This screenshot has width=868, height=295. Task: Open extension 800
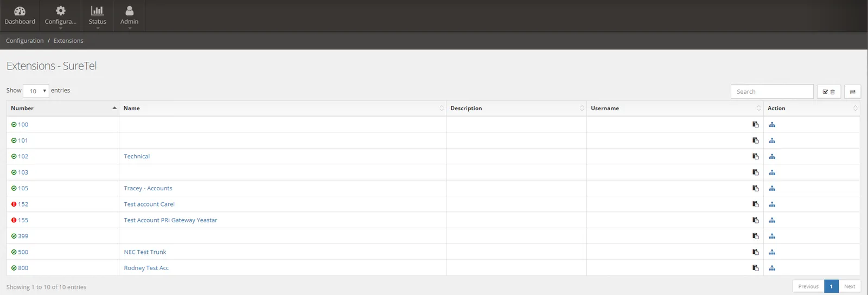pyautogui.click(x=23, y=268)
